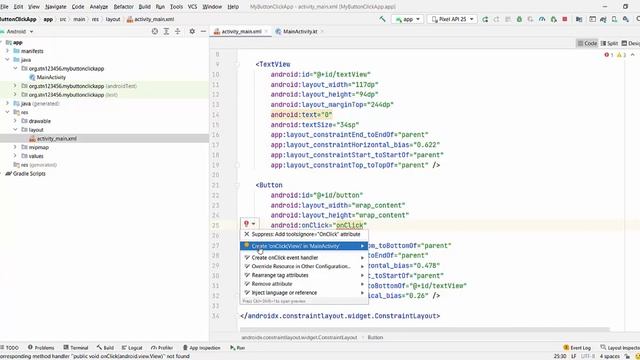The image size is (640, 360).
Task: Open the VCS menu
Action: tap(192, 7)
